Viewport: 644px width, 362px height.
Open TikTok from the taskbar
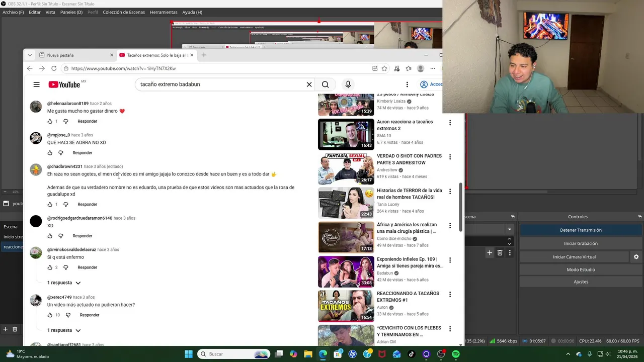coord(412,354)
